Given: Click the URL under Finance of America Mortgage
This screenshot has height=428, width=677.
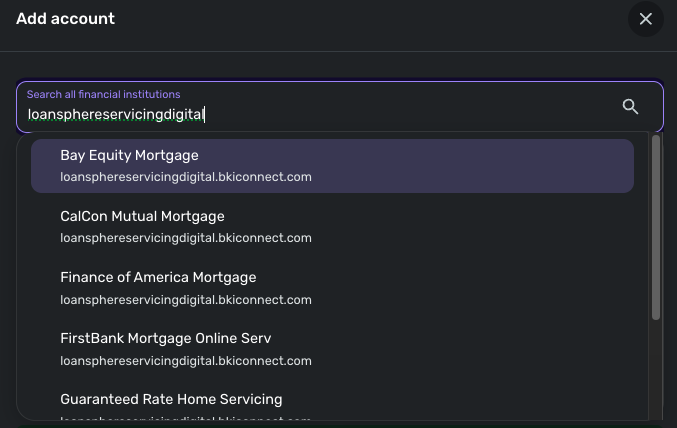Looking at the screenshot, I should tap(186, 300).
